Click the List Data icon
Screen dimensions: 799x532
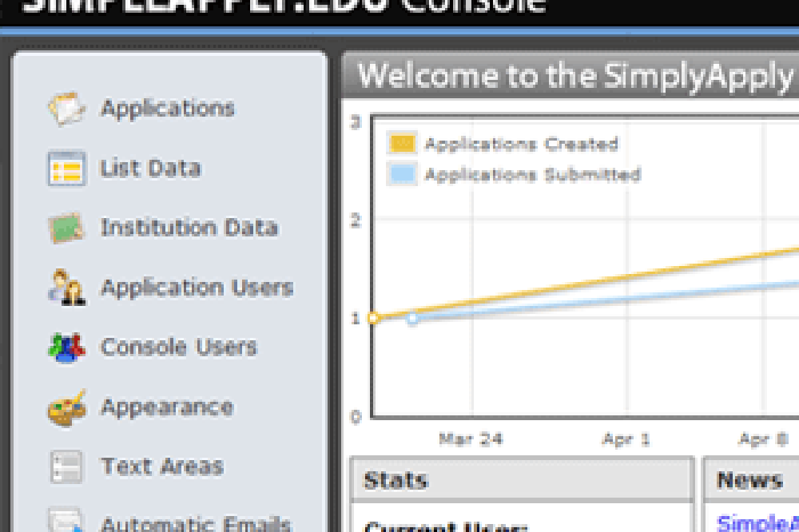pos(67,169)
